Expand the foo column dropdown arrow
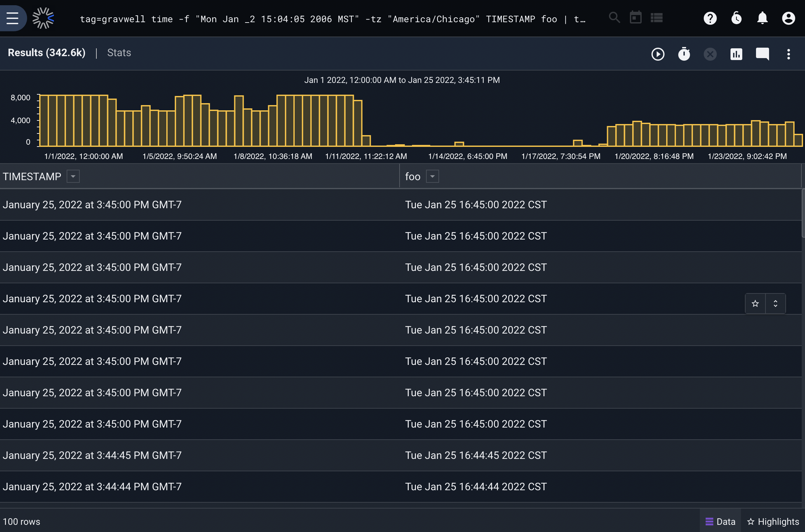 tap(432, 177)
